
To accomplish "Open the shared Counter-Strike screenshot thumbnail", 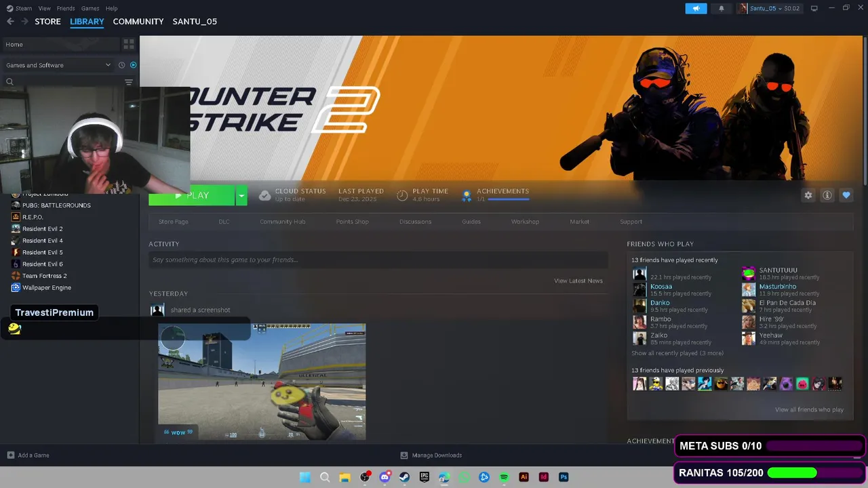I will [262, 382].
